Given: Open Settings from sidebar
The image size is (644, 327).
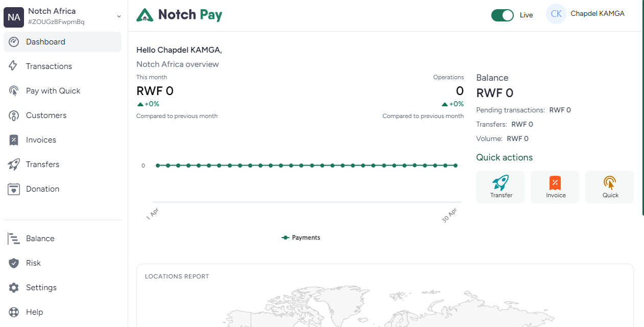Looking at the screenshot, I should 62,288.
